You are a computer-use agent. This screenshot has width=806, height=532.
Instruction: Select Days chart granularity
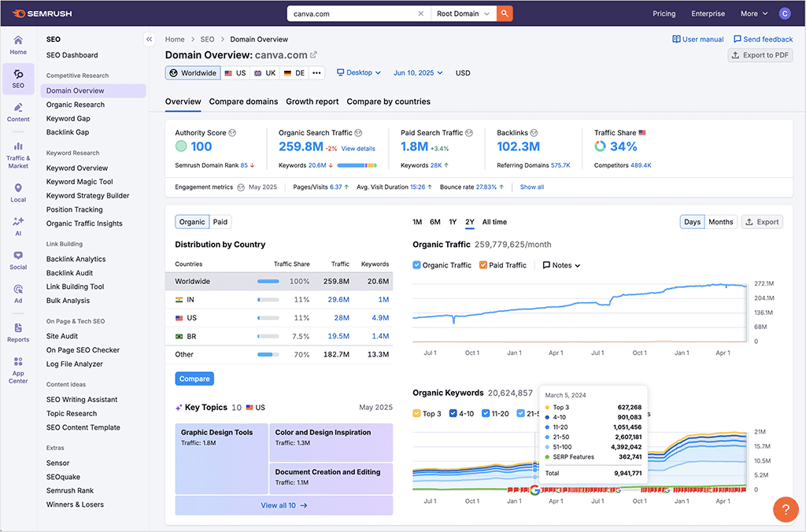[x=692, y=222]
